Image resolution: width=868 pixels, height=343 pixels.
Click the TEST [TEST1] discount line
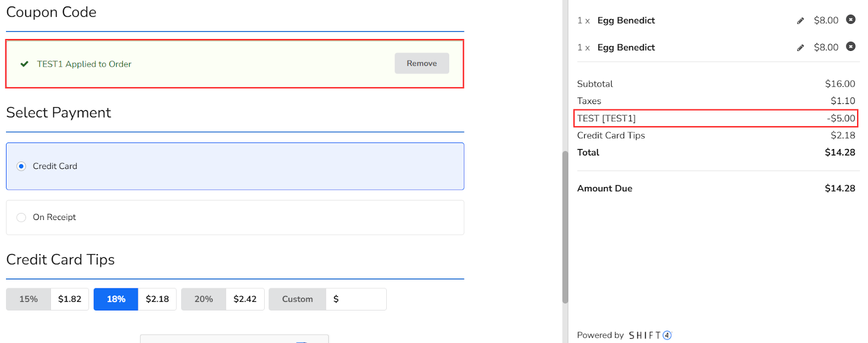tap(607, 118)
